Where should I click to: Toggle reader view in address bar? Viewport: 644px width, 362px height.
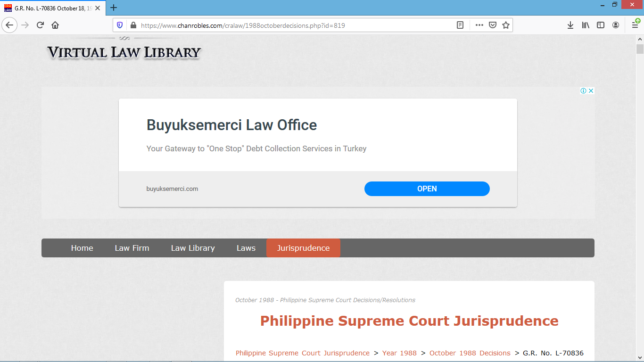(x=460, y=25)
